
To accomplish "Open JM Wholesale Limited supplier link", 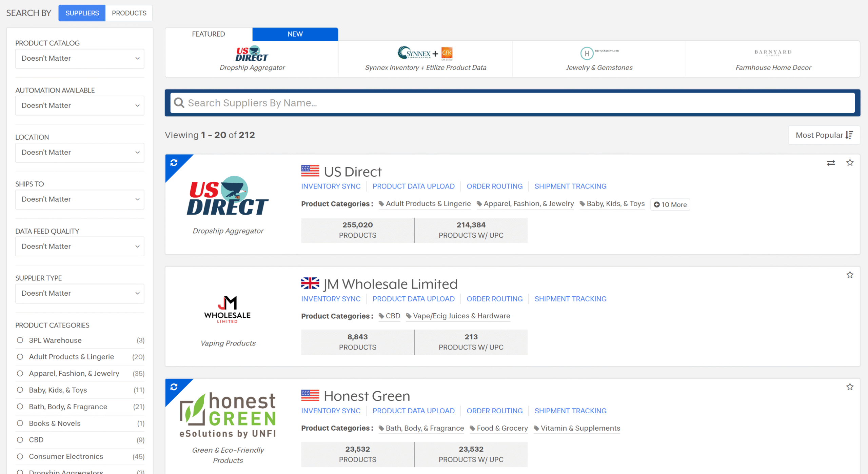I will click(x=390, y=284).
